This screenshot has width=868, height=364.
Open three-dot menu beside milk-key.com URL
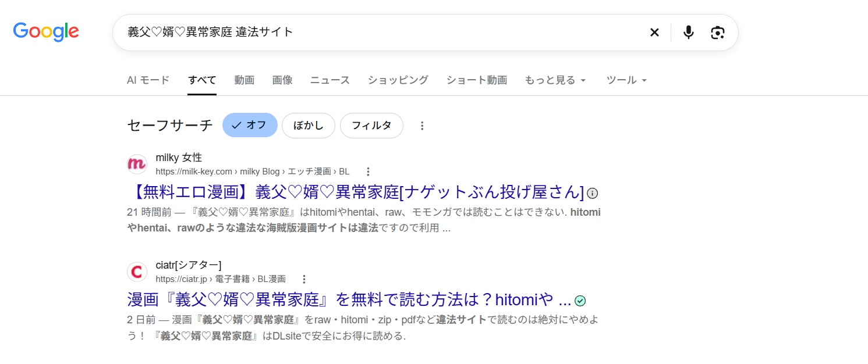(368, 172)
